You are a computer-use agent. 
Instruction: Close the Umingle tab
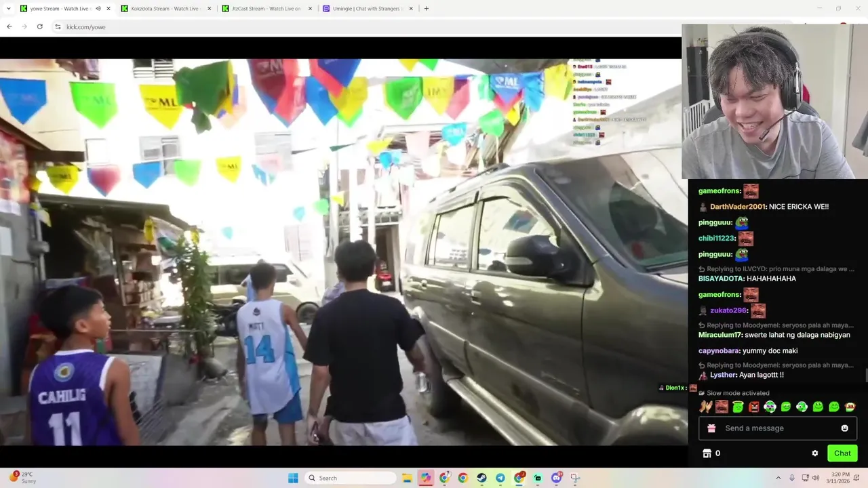[411, 9]
